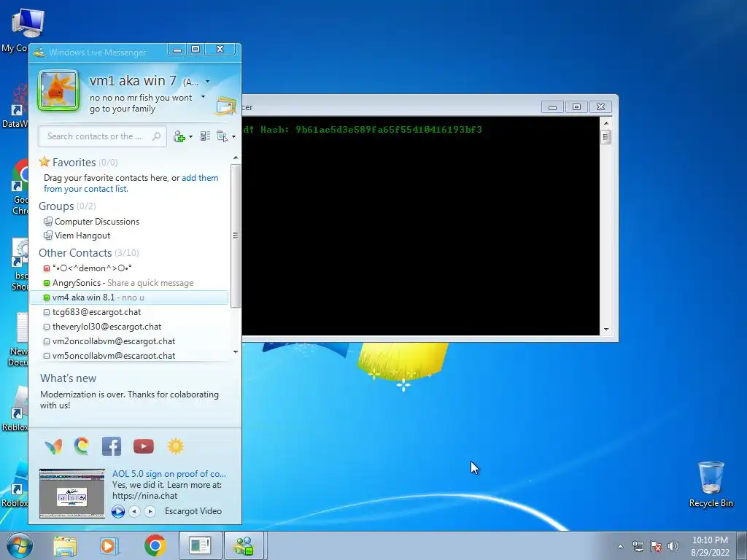Click the goldfish profile picture

pyautogui.click(x=58, y=90)
